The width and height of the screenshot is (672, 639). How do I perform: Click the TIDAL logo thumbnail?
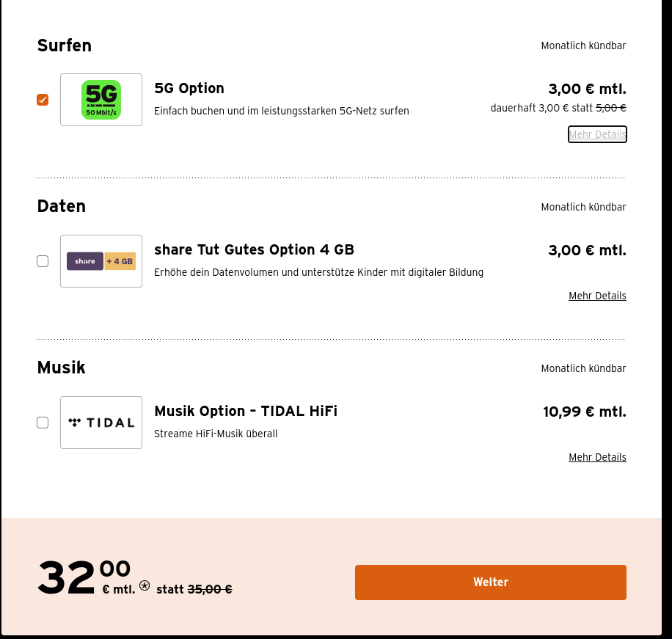click(101, 423)
